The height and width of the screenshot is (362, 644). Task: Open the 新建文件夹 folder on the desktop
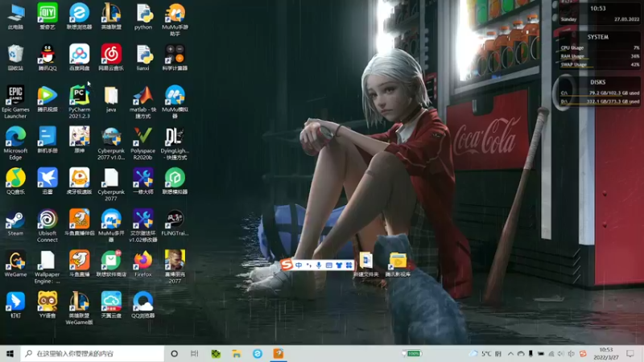[366, 265]
